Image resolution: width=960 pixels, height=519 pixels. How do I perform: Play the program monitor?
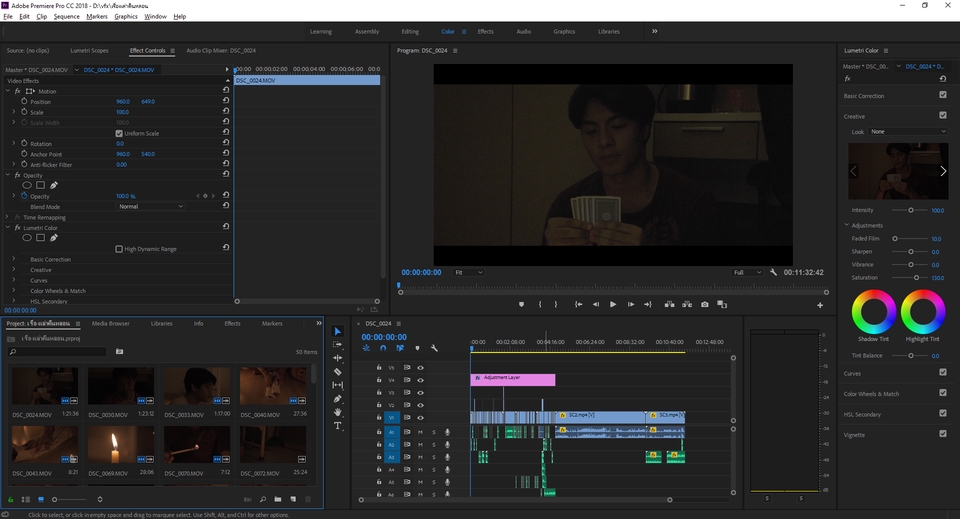(x=613, y=304)
